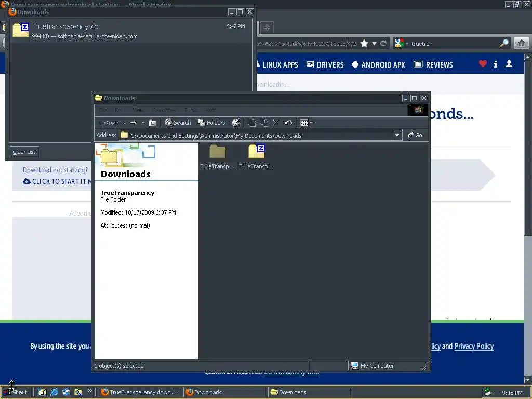Click Clear List in Firefox Downloads window
Viewport: 532px width, 399px height.
click(24, 152)
